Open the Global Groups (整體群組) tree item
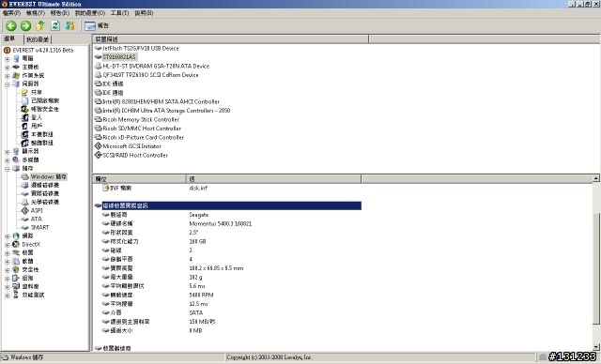The width and height of the screenshot is (601, 364). point(41,143)
